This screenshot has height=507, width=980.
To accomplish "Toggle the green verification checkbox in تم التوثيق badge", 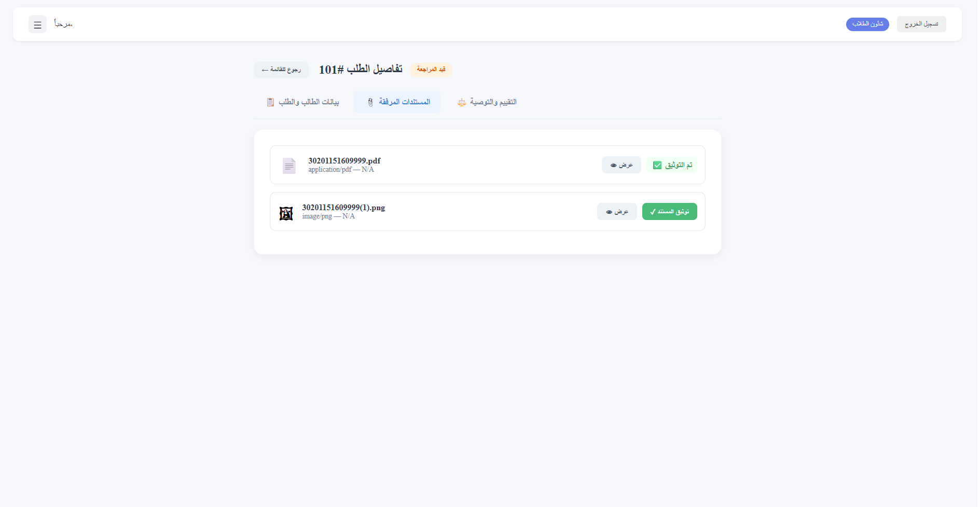I will (657, 165).
